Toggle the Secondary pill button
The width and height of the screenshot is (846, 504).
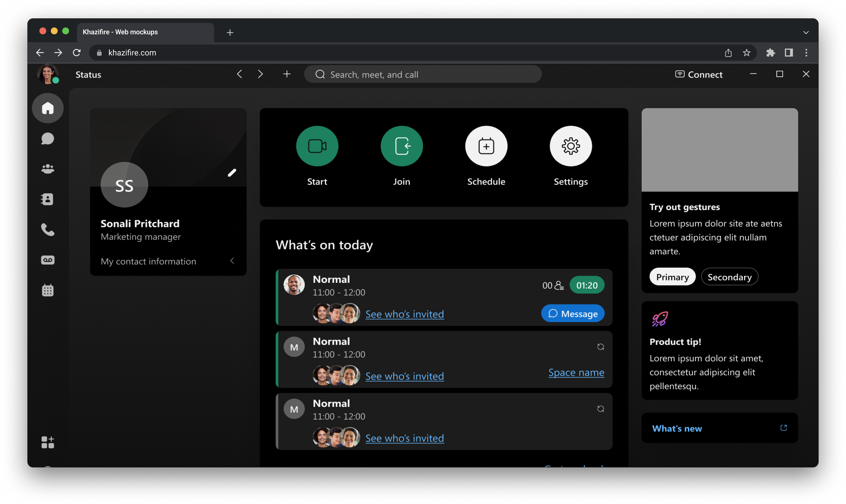pos(729,277)
